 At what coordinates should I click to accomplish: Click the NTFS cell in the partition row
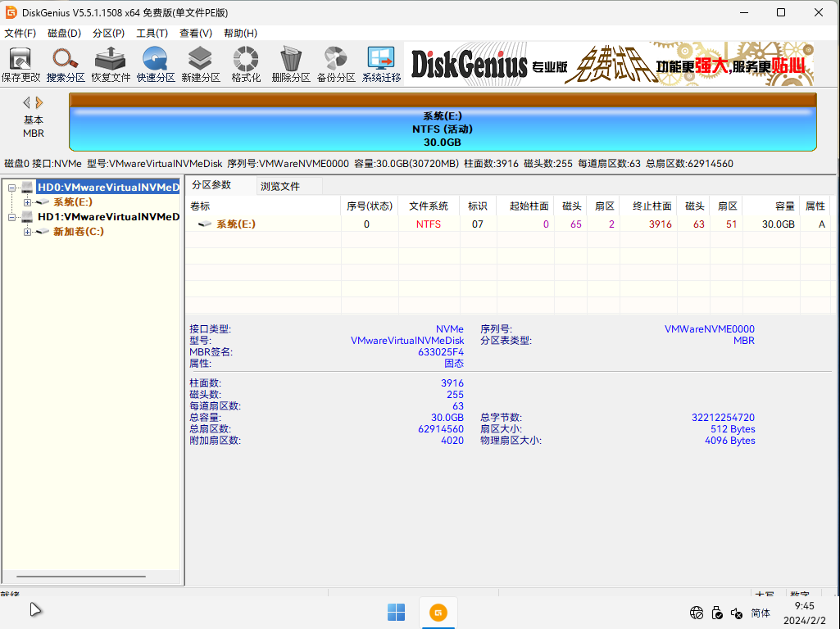(x=429, y=224)
